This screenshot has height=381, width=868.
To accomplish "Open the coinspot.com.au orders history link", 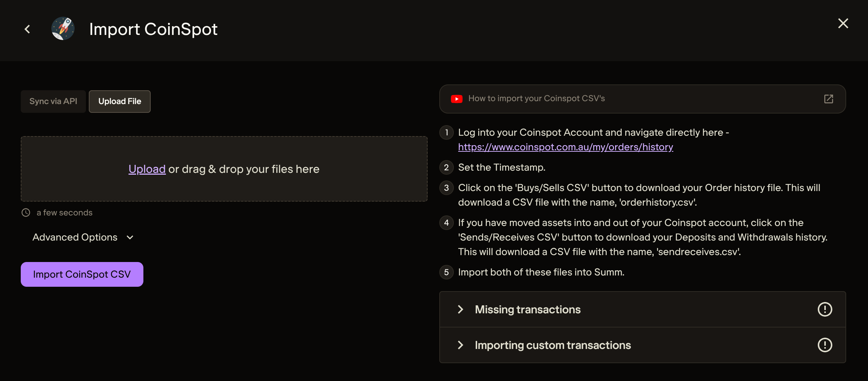I will pyautogui.click(x=566, y=147).
